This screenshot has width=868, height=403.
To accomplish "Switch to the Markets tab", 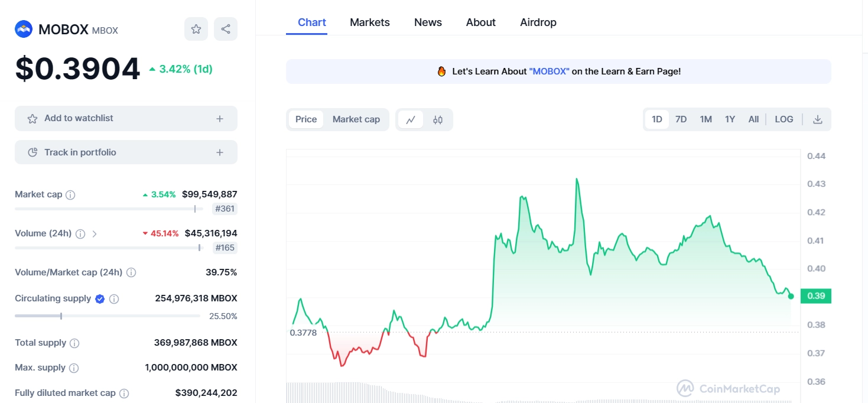I will point(369,22).
